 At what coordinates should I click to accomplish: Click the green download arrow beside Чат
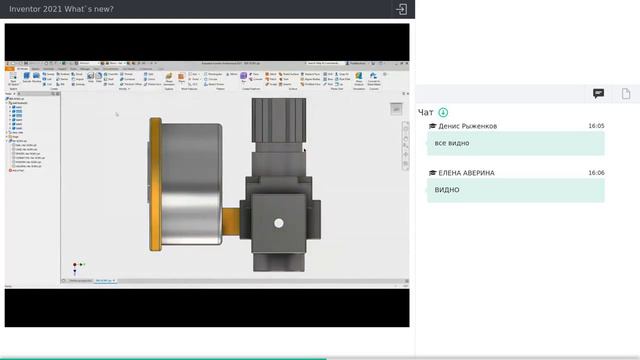(443, 112)
